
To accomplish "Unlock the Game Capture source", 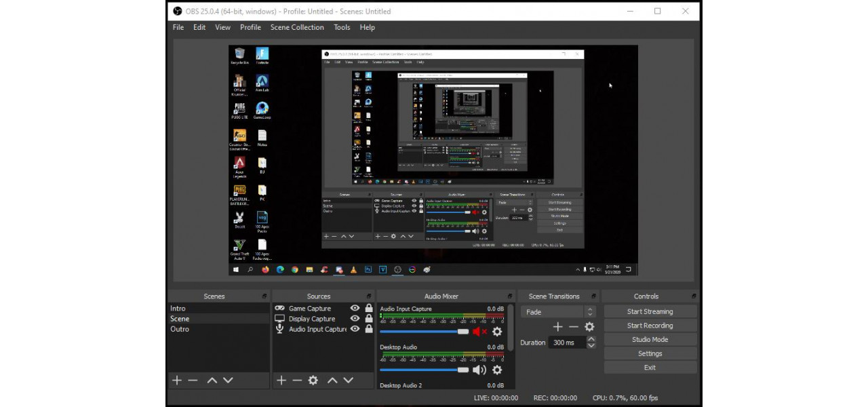I will [369, 308].
